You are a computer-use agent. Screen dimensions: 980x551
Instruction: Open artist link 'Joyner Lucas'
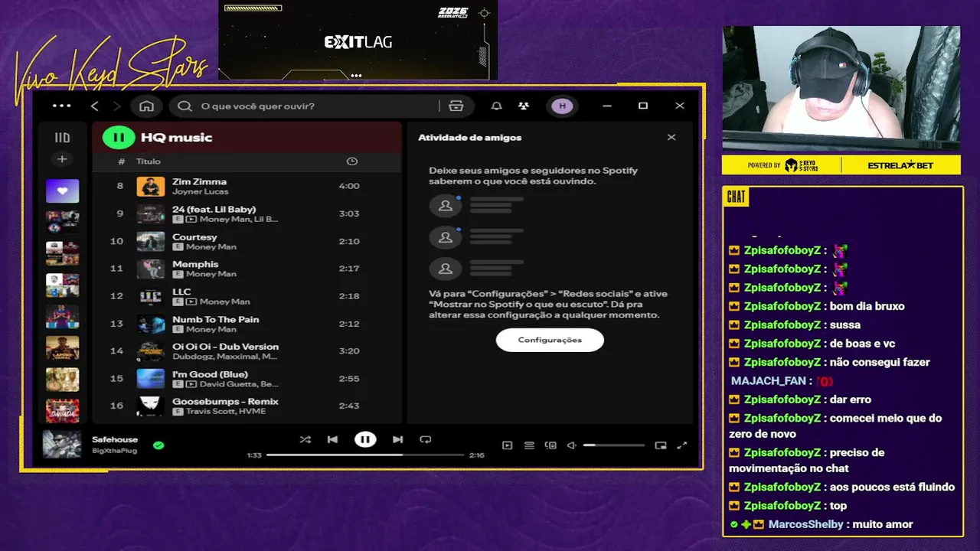pos(200,191)
